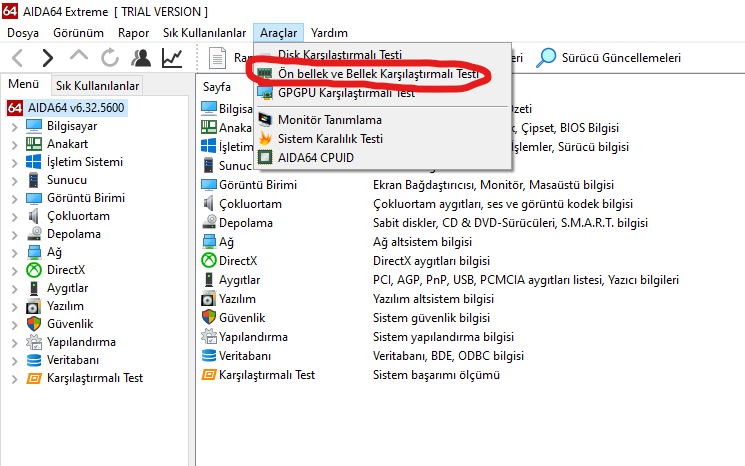Click the GPGPU test menu icon
The image size is (745, 466).
click(265, 93)
